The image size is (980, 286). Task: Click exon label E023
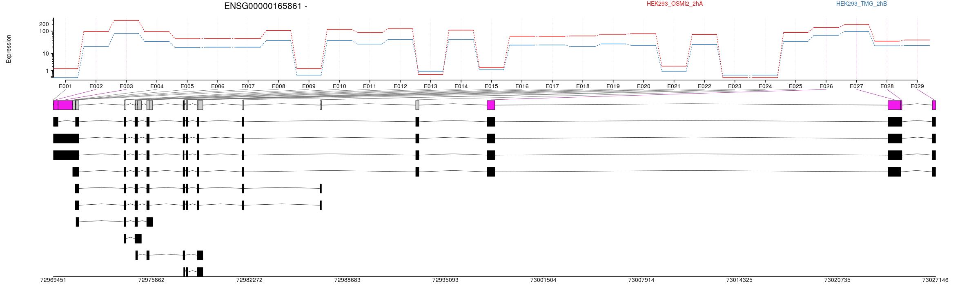tap(735, 86)
